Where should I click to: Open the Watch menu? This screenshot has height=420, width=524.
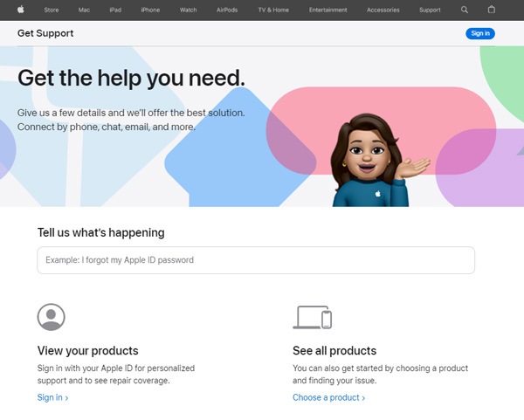188,10
